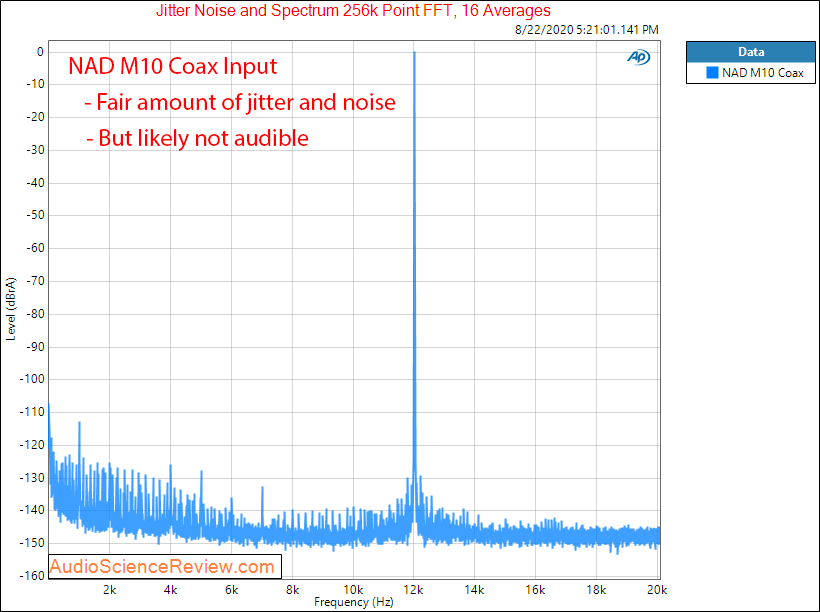The image size is (820, 612).
Task: Click the 20k frequency tick label
Action: click(657, 590)
